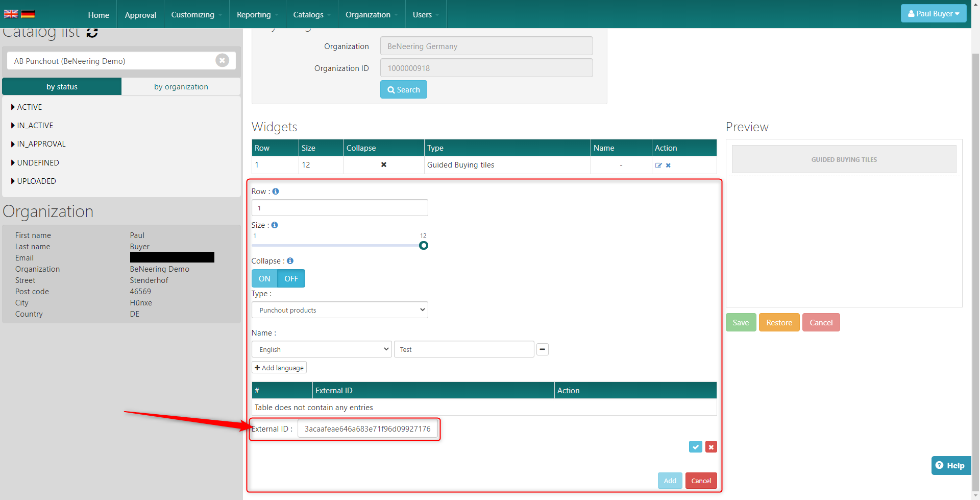Click the info icon next to Size

click(x=275, y=225)
